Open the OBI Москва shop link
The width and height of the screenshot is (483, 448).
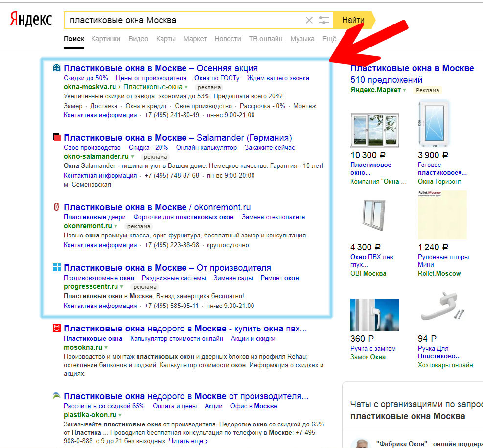click(x=368, y=273)
